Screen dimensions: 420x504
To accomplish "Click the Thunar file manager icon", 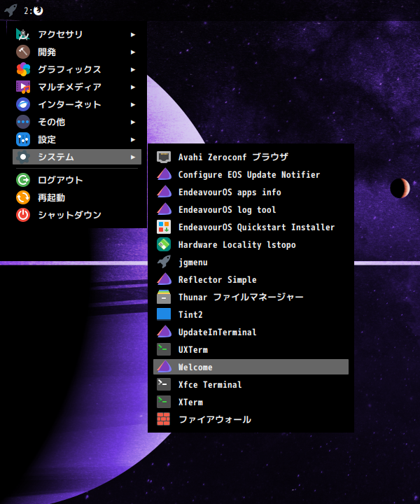I will pyautogui.click(x=164, y=297).
